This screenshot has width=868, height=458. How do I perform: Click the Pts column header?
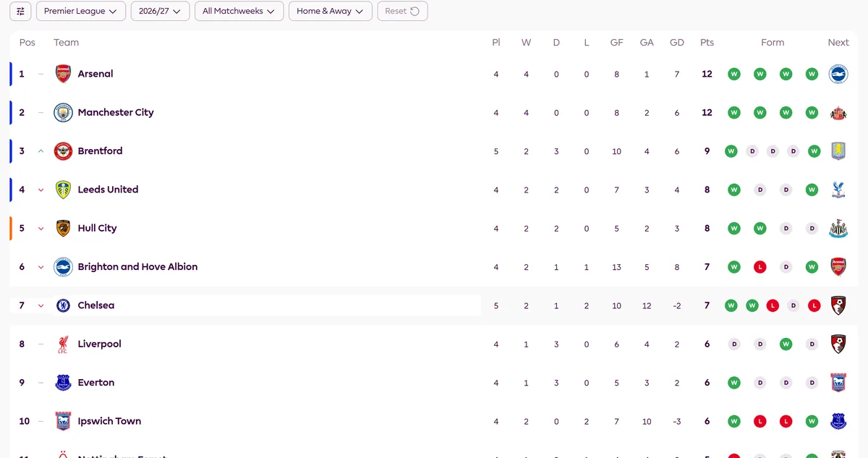click(x=707, y=43)
